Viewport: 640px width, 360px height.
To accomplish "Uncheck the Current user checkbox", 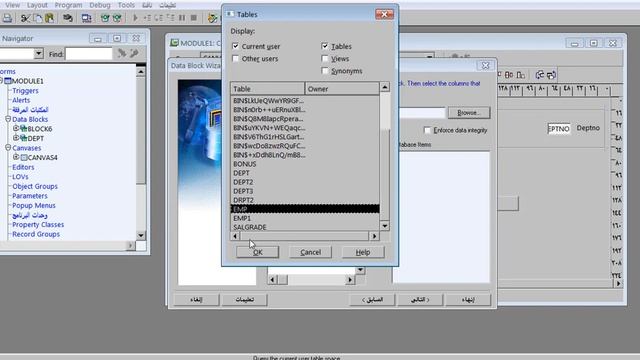I will (x=236, y=46).
